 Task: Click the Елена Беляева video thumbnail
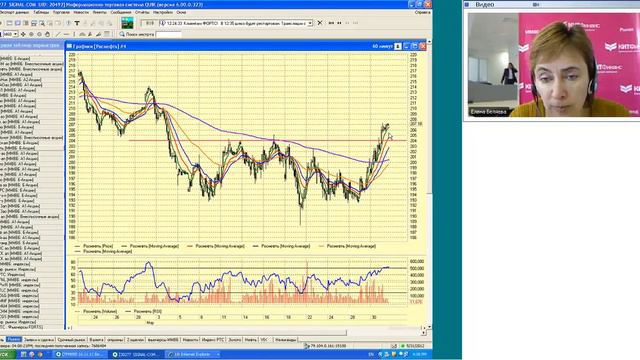point(554,65)
